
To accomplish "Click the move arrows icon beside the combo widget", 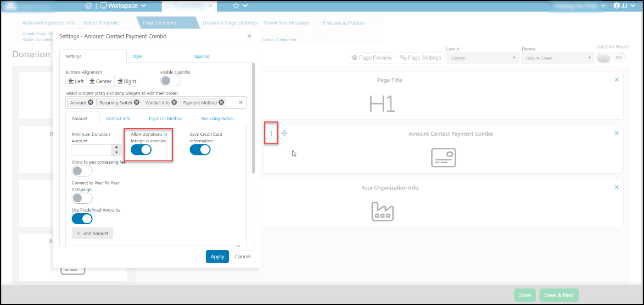I will pyautogui.click(x=284, y=133).
